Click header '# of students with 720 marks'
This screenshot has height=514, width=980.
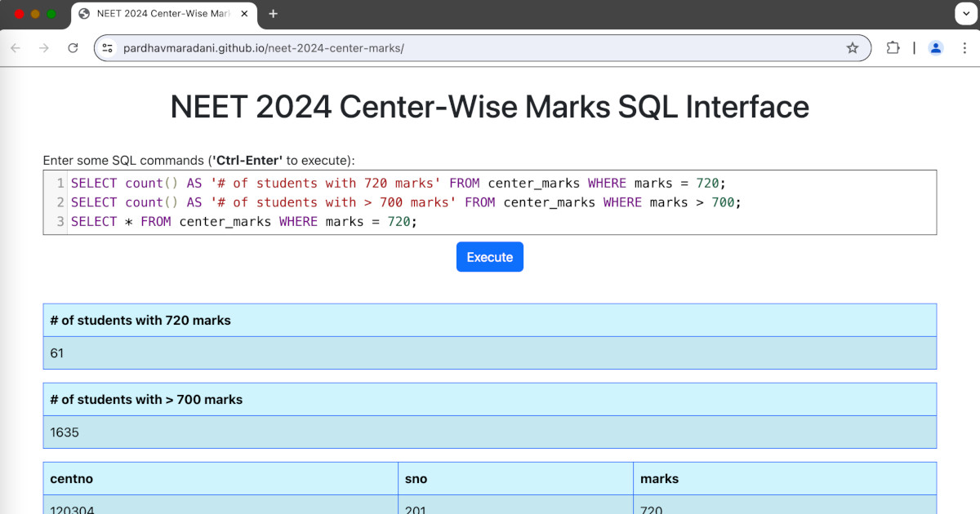tap(490, 321)
